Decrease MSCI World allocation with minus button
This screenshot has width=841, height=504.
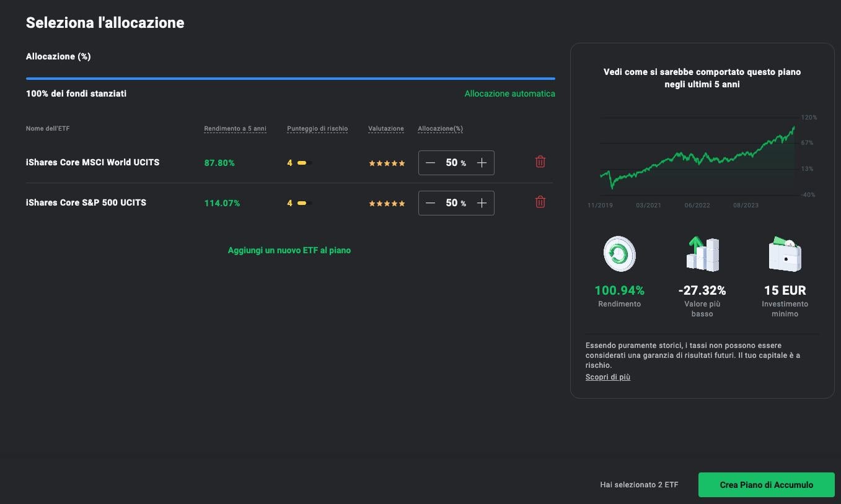tap(431, 163)
